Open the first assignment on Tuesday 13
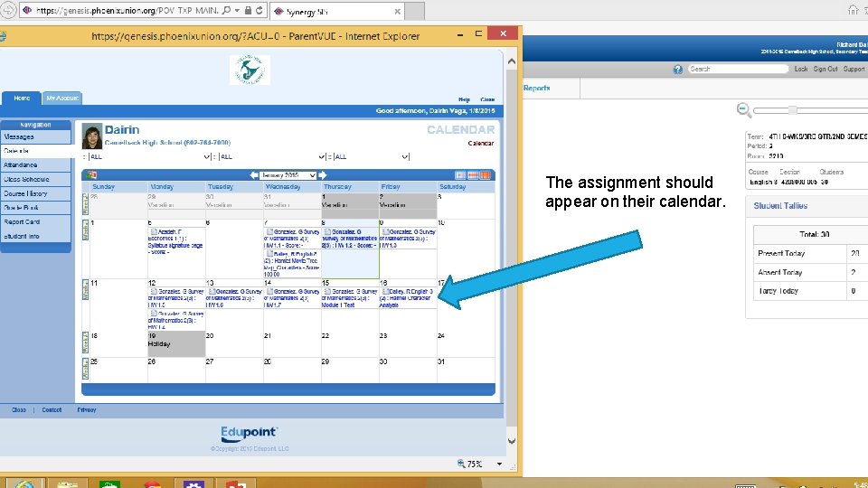This screenshot has height=488, width=868. click(233, 297)
